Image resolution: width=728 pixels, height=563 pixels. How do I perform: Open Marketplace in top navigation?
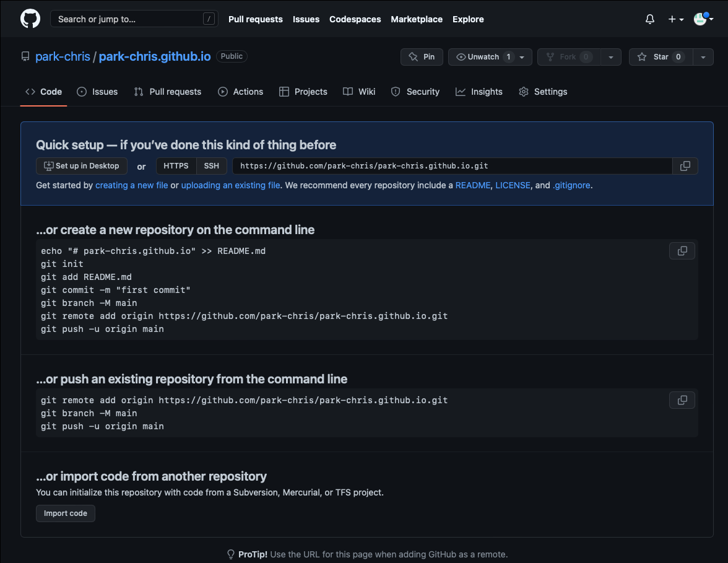point(417,19)
